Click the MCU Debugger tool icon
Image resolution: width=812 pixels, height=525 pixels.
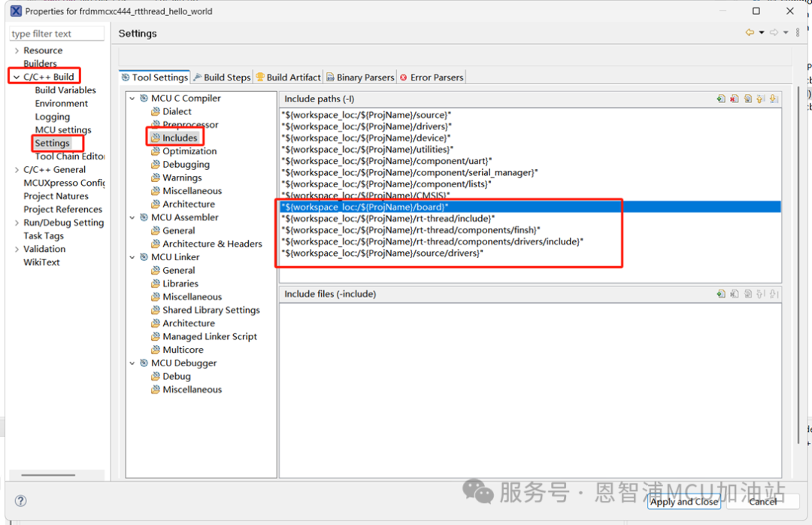click(144, 363)
